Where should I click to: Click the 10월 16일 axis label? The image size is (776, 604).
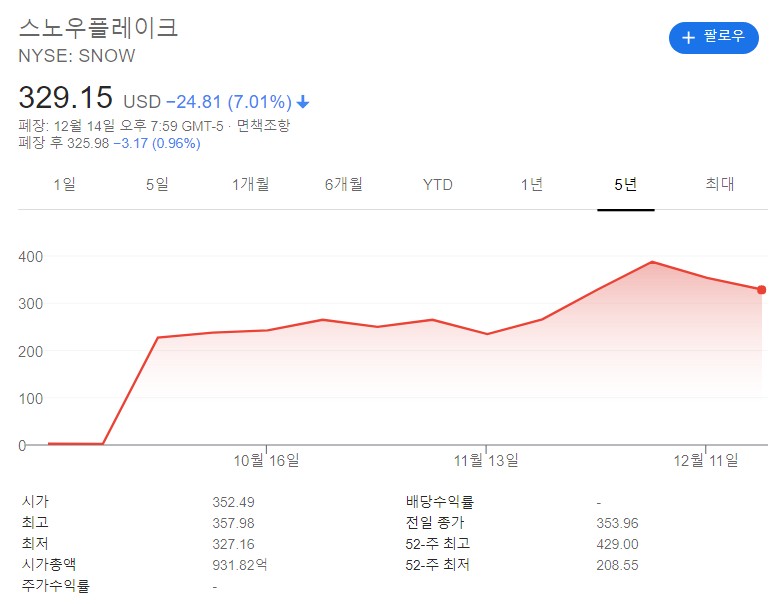coord(266,460)
